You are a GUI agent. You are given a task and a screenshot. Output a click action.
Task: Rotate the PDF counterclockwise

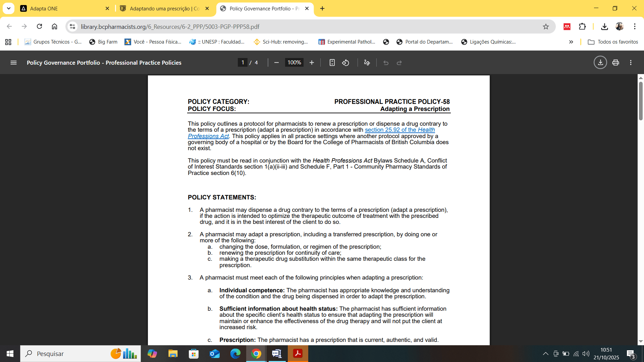pyautogui.click(x=345, y=63)
